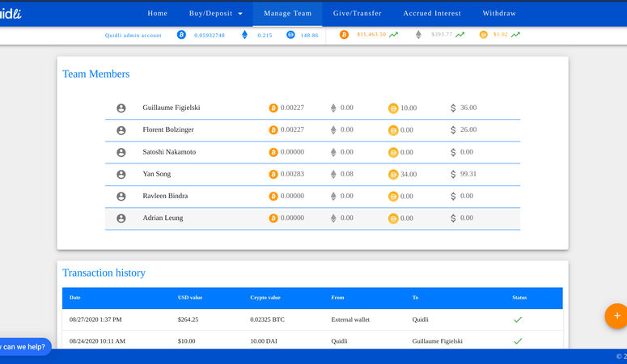Select the Guillaume Figielski name in Team Members

(x=172, y=108)
